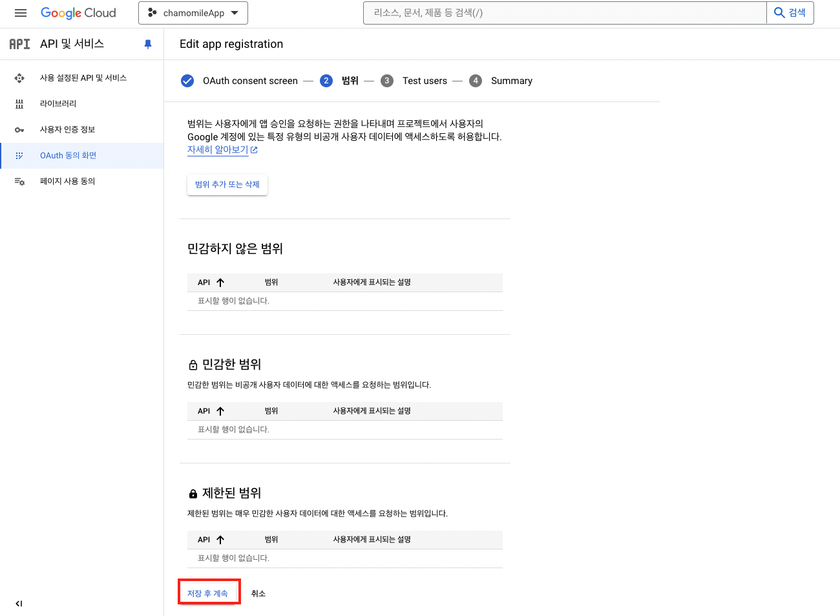Select OAuth 동의 화면 in sidebar
The width and height of the screenshot is (840, 616).
click(x=68, y=156)
